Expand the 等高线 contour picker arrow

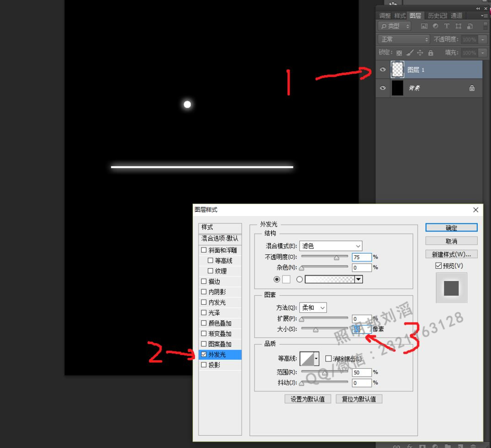coord(316,359)
